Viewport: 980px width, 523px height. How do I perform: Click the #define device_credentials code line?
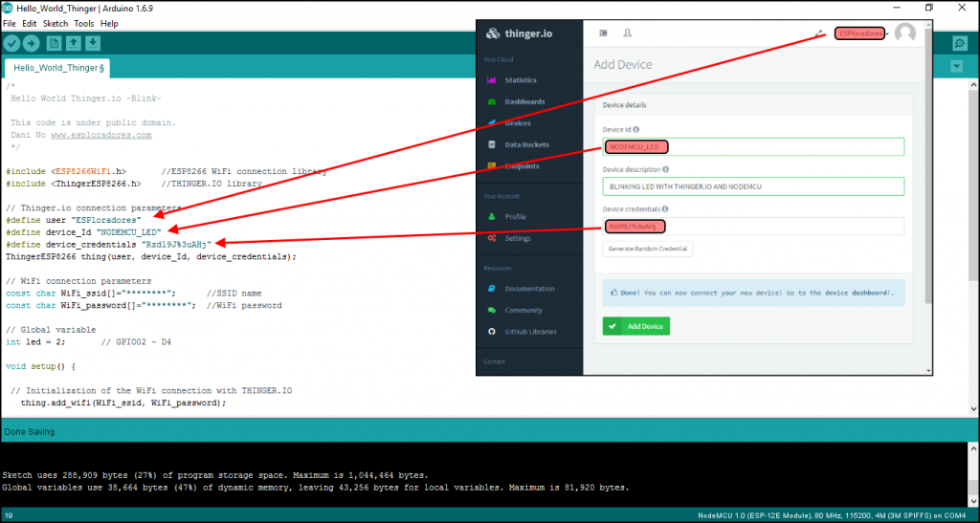click(x=109, y=245)
